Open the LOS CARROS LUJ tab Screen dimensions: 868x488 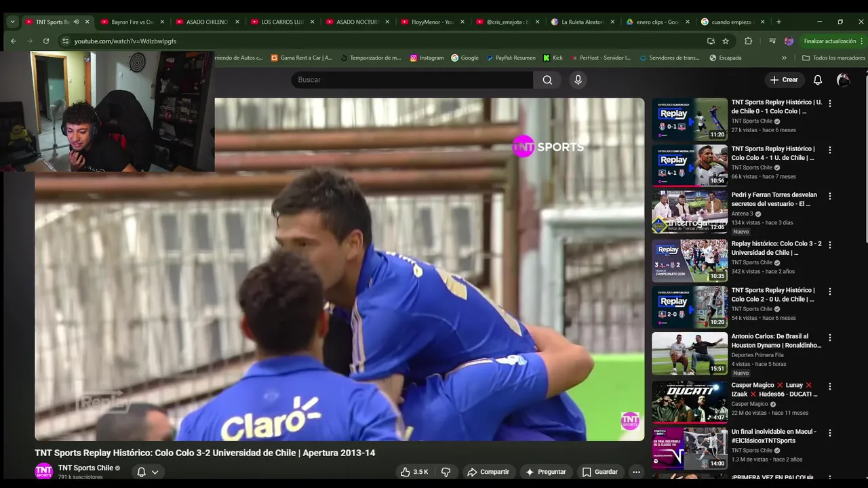click(283, 22)
